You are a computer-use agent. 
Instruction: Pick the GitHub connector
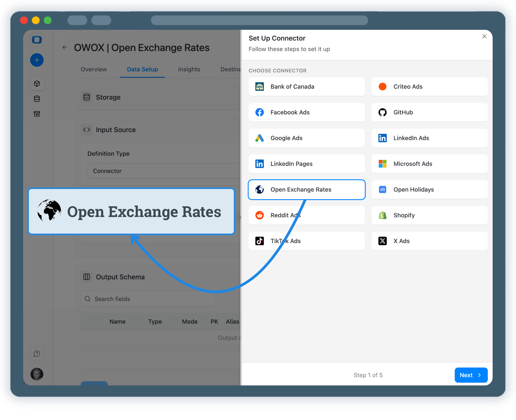coord(429,112)
